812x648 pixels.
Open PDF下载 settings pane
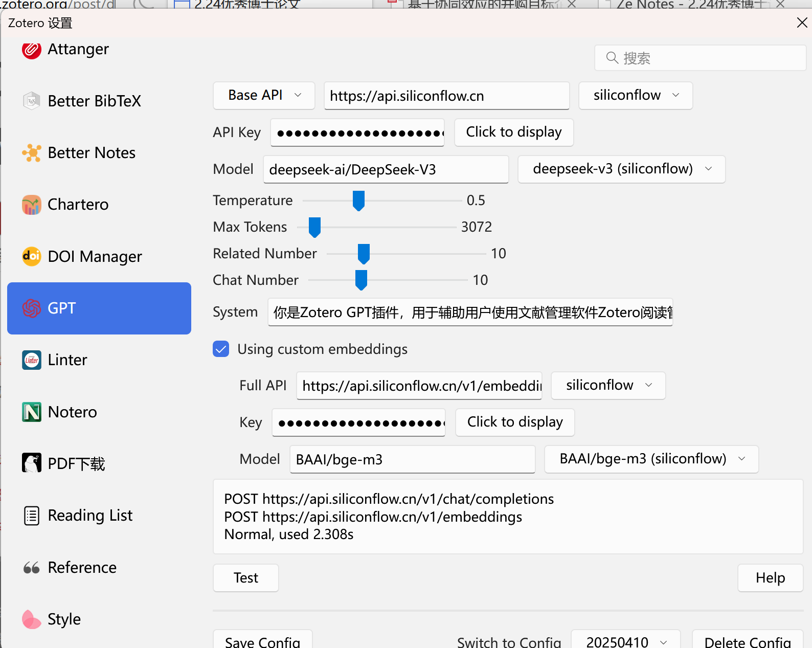[99, 463]
